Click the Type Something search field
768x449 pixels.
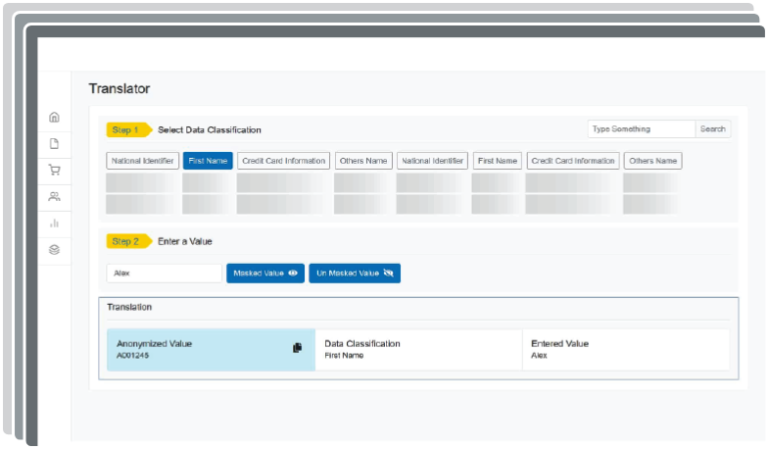640,129
